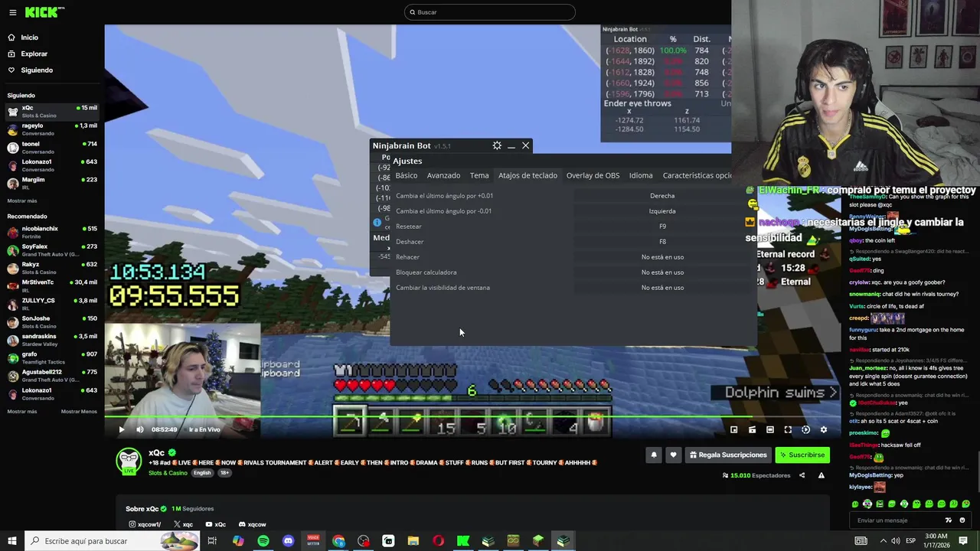This screenshot has width=980, height=551.
Task: Open the Kick sidebar hamburger menu
Action: (12, 12)
